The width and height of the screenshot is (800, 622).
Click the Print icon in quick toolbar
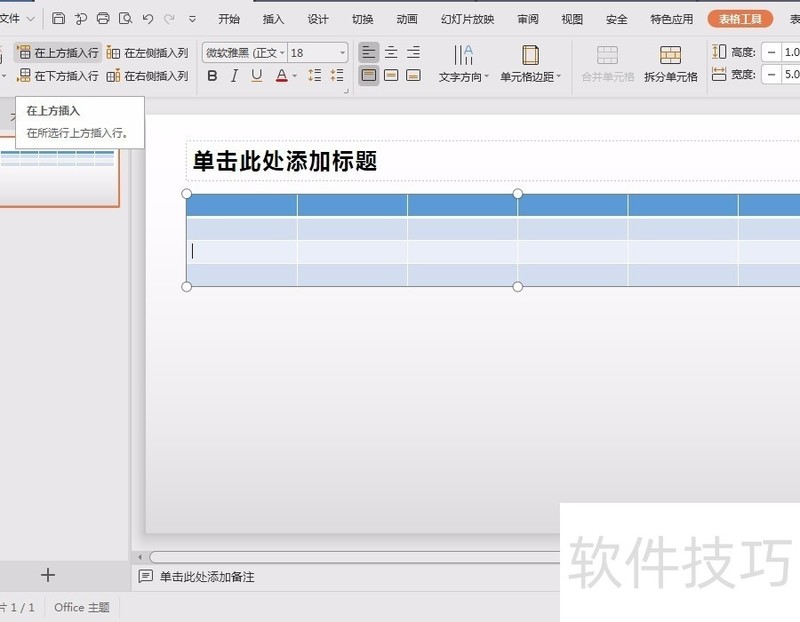103,19
